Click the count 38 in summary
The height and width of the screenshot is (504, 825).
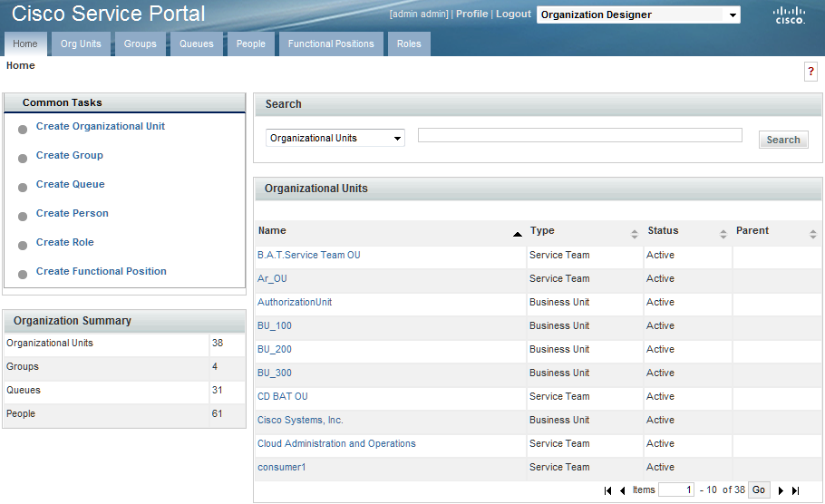[218, 343]
